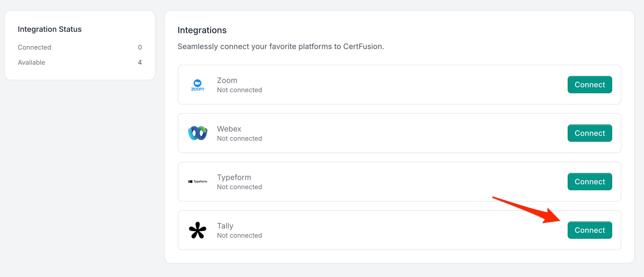Click the Integrations section heading
Screen dimensions: 644x277
[202, 30]
